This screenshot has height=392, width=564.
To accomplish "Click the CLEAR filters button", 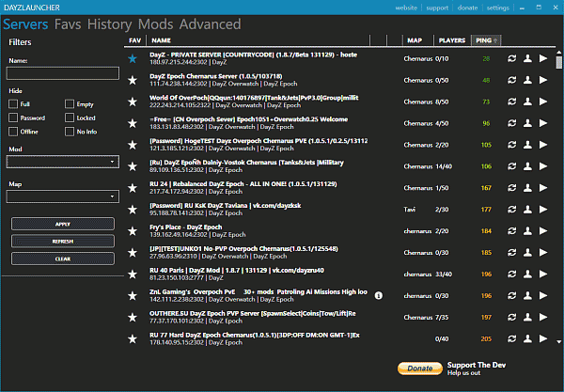I will [63, 259].
